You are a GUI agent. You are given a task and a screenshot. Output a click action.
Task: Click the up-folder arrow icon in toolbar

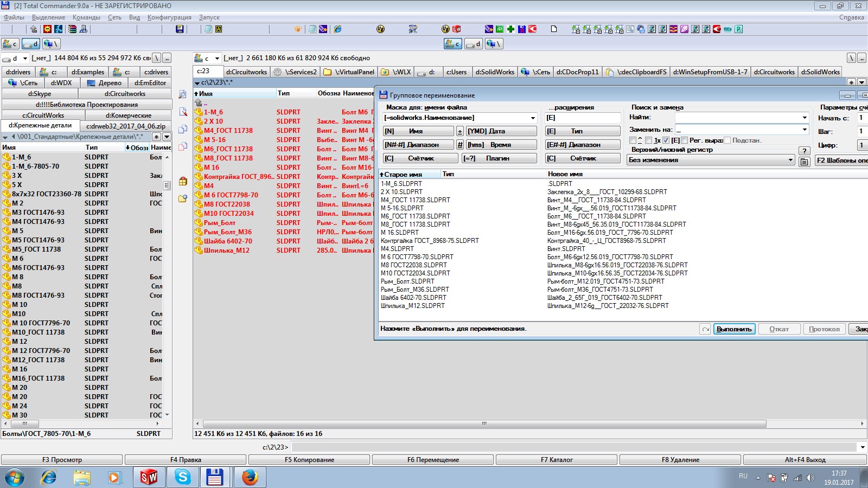pyautogui.click(x=34, y=29)
